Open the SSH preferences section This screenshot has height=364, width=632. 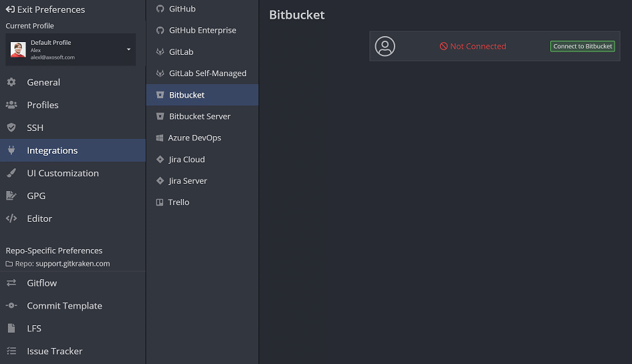click(72, 128)
